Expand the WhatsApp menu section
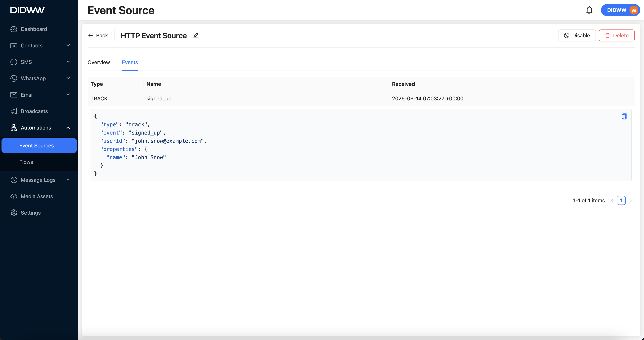Viewport: 644px width, 340px height. [68, 78]
